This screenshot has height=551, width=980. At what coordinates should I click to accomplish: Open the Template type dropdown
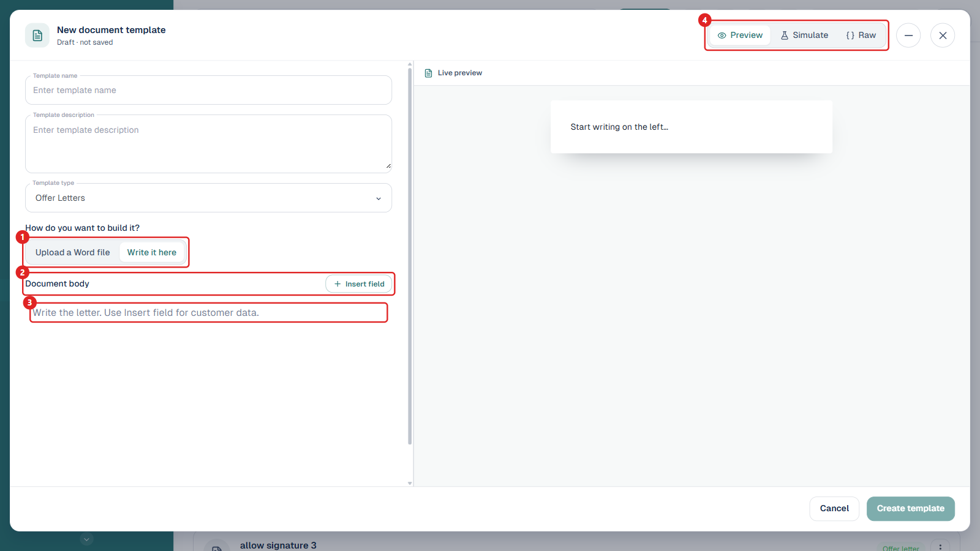pyautogui.click(x=208, y=198)
